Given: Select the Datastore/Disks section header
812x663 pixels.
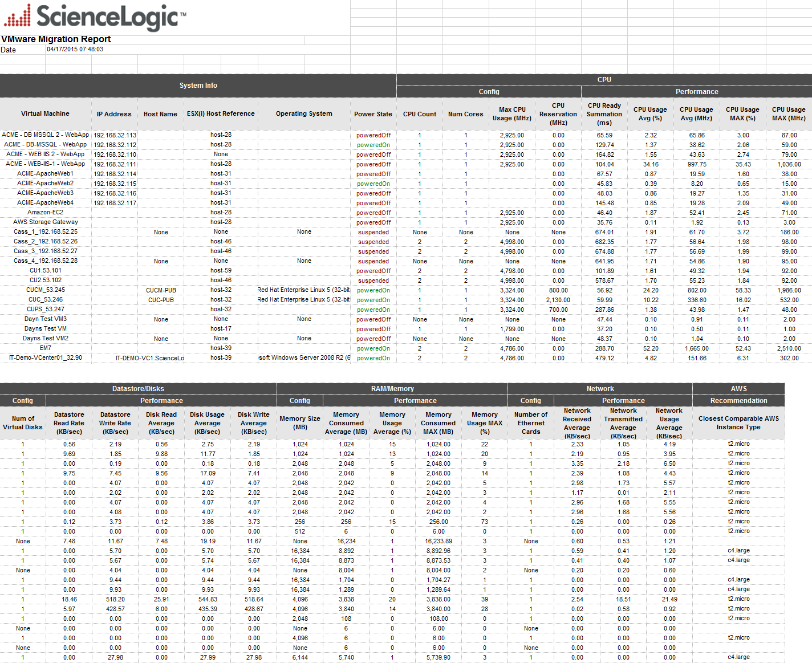Looking at the screenshot, I should (138, 389).
